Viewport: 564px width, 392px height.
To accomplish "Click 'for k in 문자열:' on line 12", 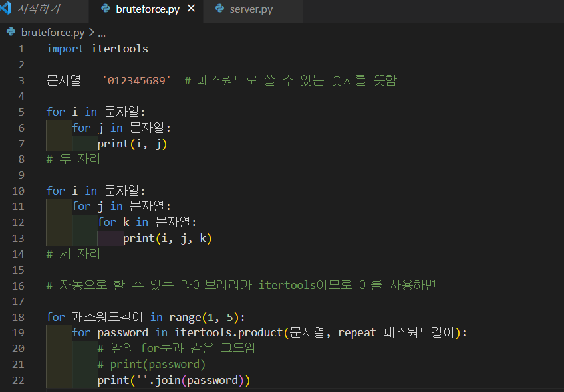I will click(x=147, y=222).
